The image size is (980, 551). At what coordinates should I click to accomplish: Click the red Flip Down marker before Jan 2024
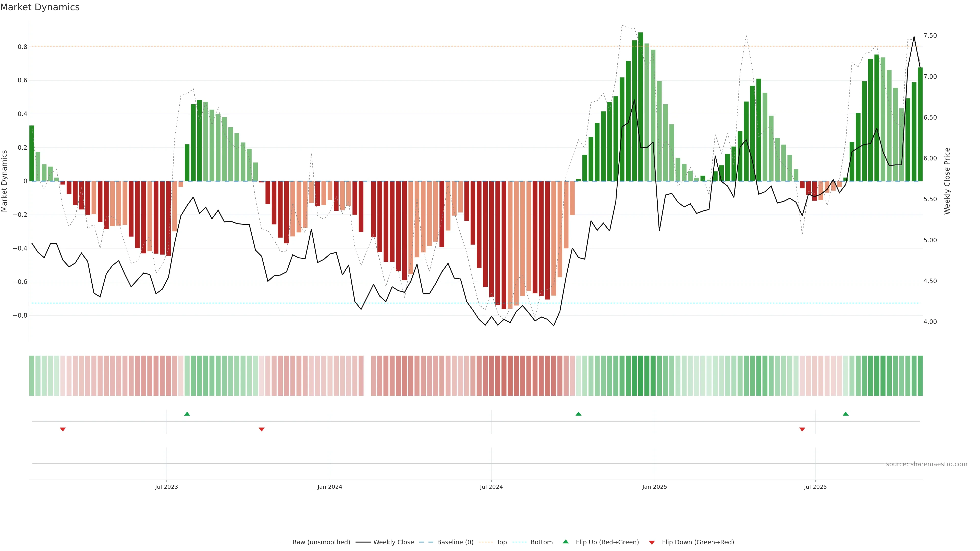[261, 429]
